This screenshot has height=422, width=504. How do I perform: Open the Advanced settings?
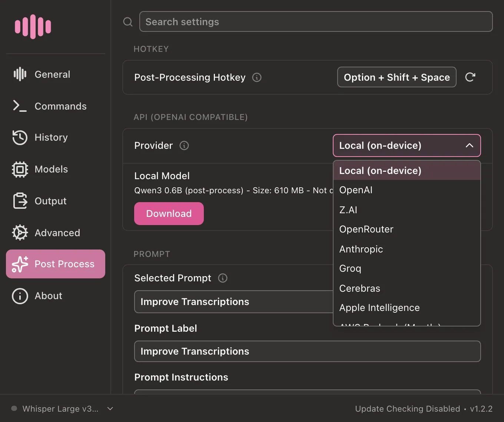tap(56, 233)
